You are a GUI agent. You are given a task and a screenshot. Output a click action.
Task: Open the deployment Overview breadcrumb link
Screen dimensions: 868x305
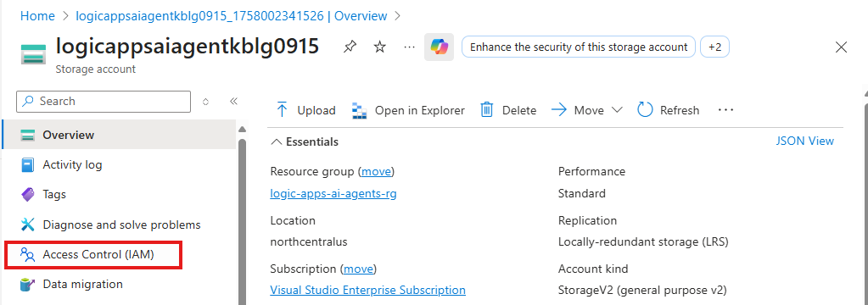point(232,16)
